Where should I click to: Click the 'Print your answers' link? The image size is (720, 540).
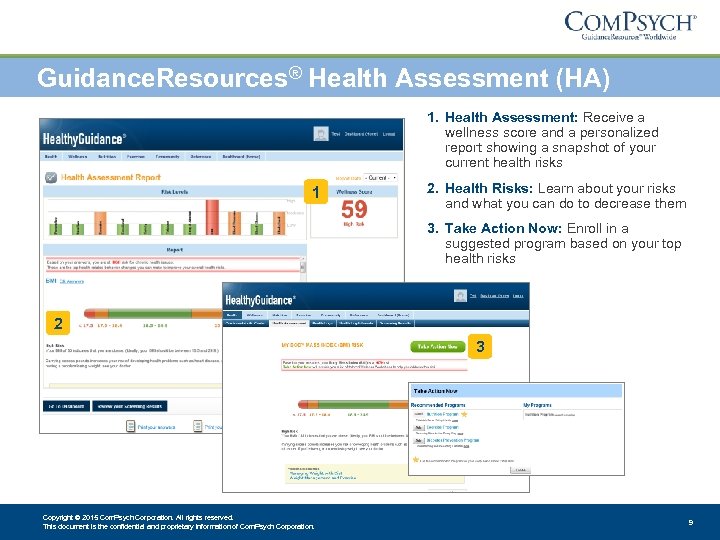click(x=156, y=427)
